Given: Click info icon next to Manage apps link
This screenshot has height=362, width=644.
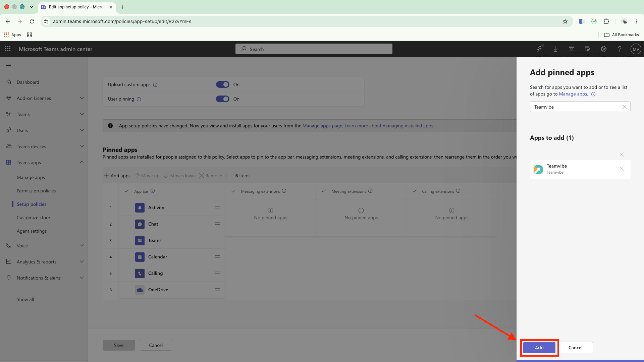Looking at the screenshot, I should 593,95.
